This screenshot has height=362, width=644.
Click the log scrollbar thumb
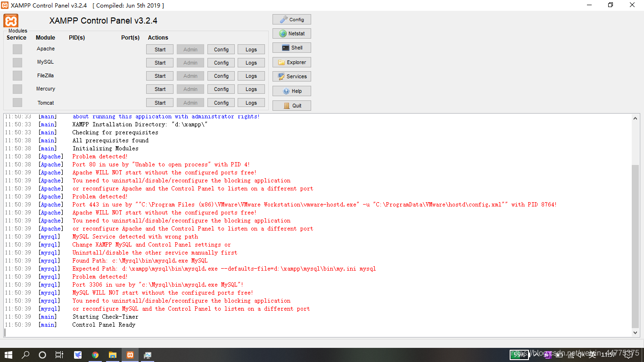[x=635, y=247]
